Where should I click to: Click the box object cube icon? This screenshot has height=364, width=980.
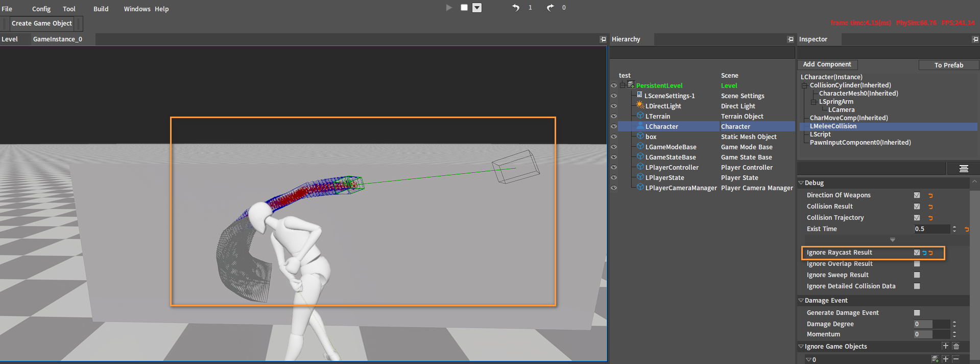coord(640,136)
